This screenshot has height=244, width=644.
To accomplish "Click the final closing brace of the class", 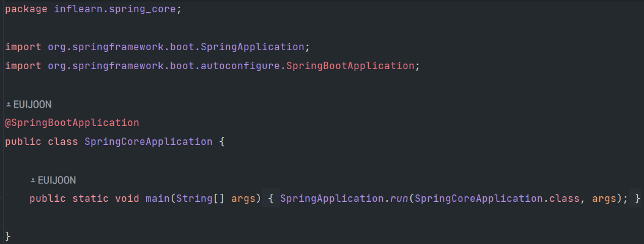I will (8, 237).
